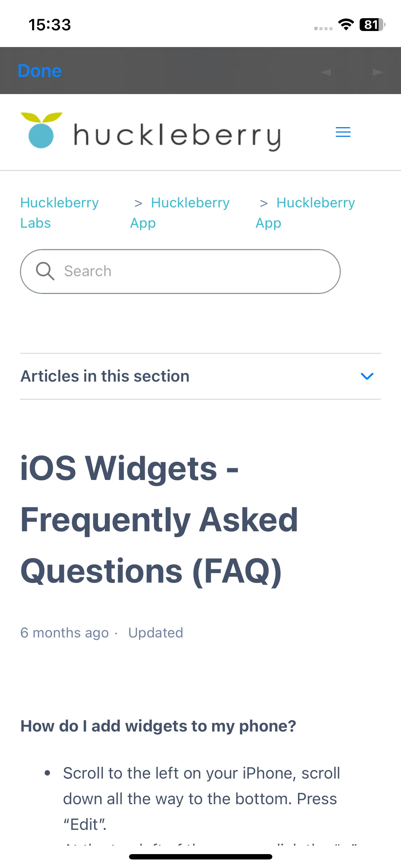Image resolution: width=401 pixels, height=868 pixels.
Task: Click the 6 months ago timestamp
Action: coord(65,633)
